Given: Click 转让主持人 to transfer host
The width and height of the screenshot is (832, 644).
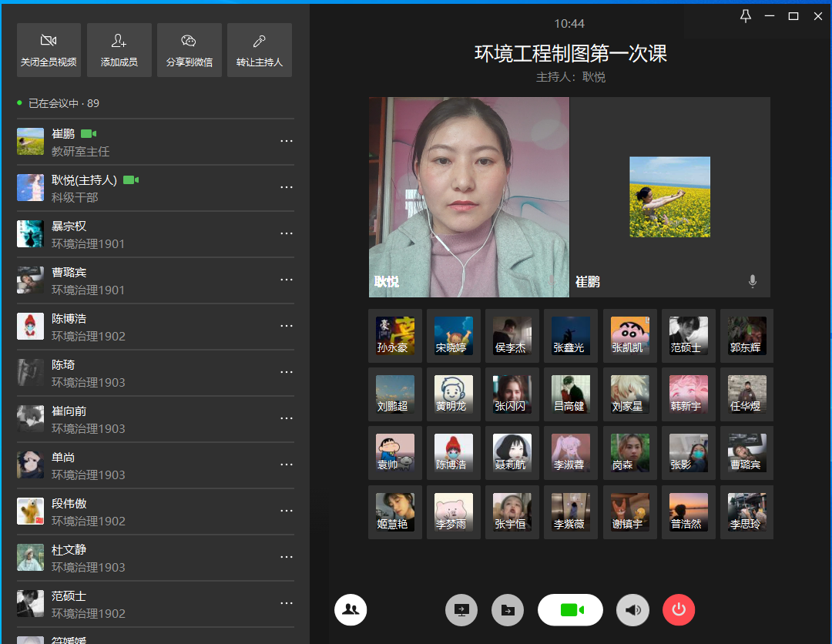Looking at the screenshot, I should 260,50.
